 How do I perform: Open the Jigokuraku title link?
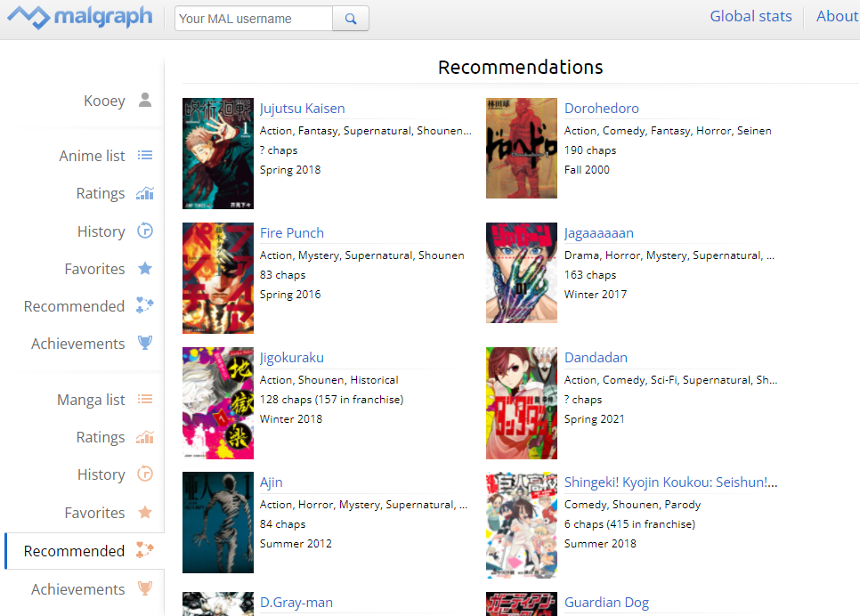click(x=292, y=358)
